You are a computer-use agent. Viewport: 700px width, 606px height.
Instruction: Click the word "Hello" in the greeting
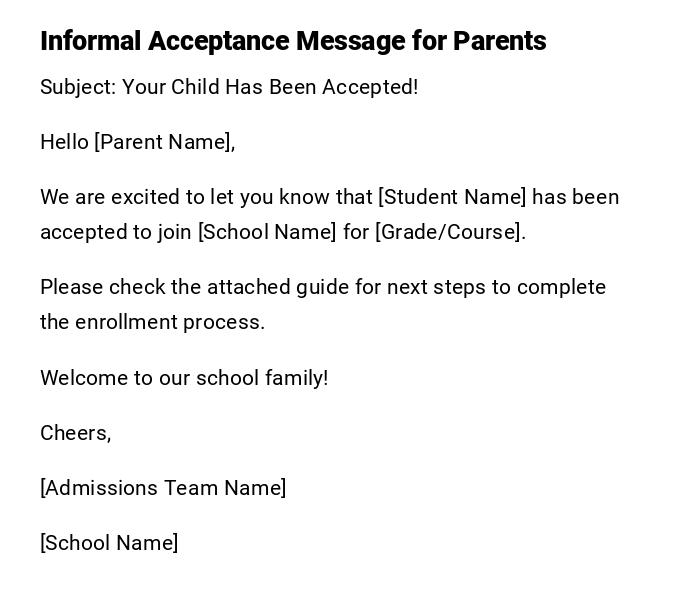[x=64, y=142]
